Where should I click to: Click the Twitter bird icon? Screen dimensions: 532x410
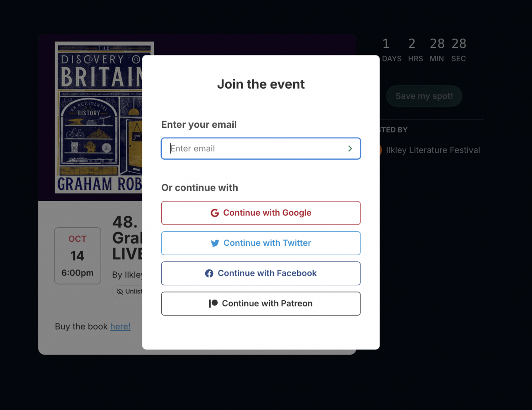coord(215,243)
